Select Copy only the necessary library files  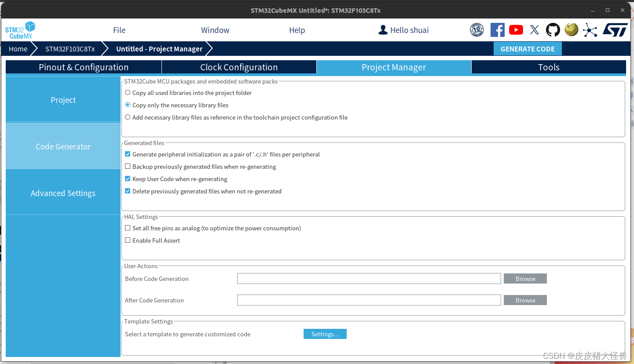pyautogui.click(x=128, y=105)
